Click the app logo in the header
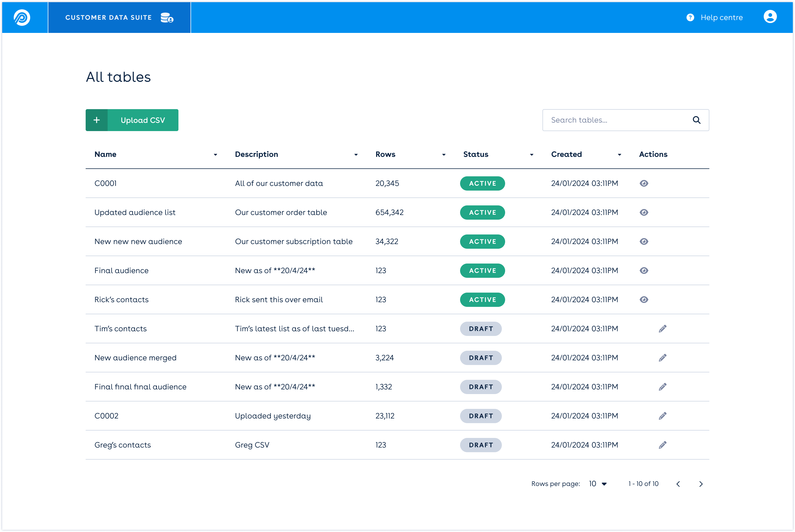The height and width of the screenshot is (532, 795). pos(22,17)
